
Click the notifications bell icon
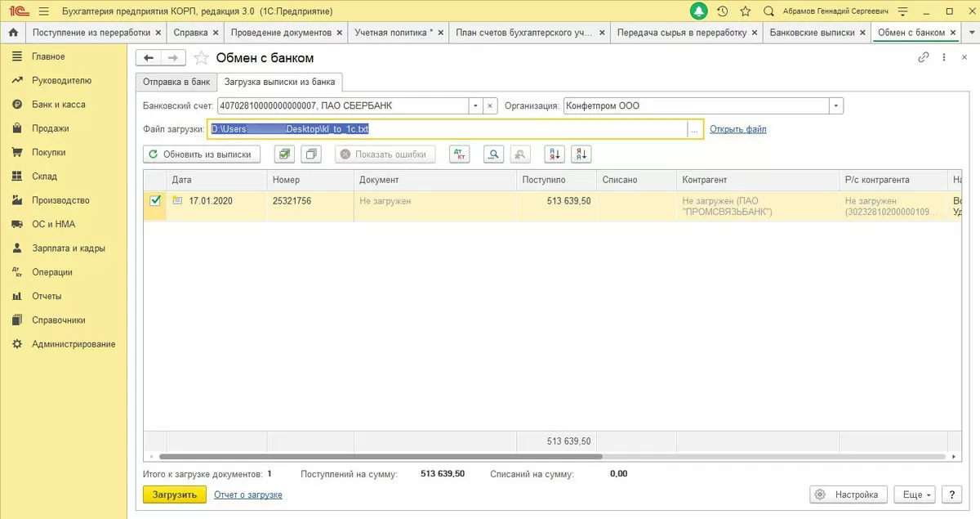[698, 11]
